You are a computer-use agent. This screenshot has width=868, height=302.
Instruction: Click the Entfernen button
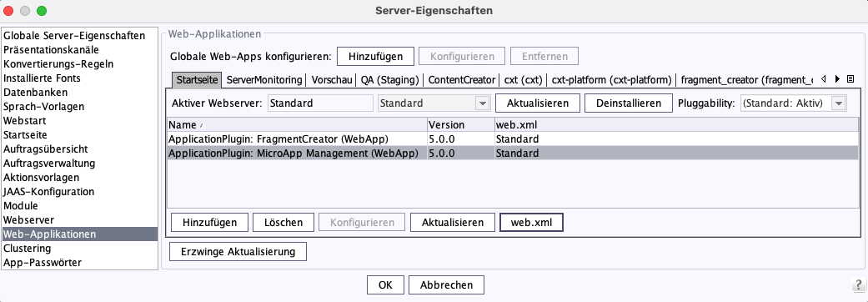point(544,56)
